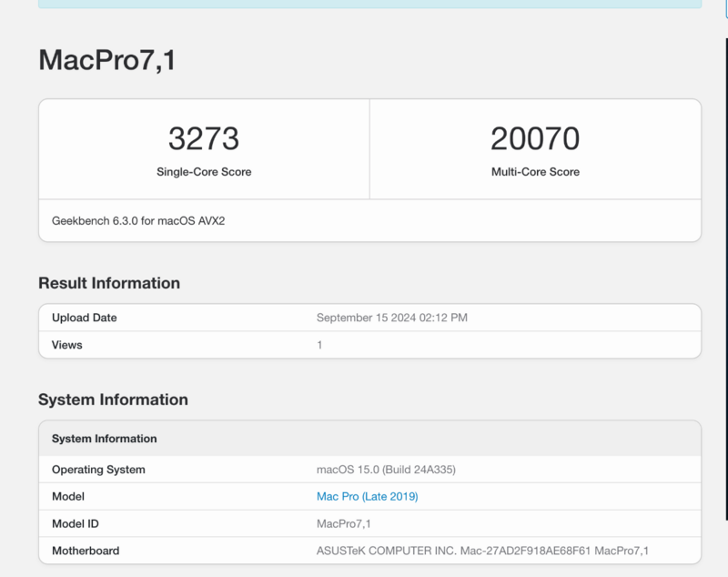Viewport: 728px width, 577px height.
Task: Click the 20070 multi-core score number
Action: click(535, 138)
